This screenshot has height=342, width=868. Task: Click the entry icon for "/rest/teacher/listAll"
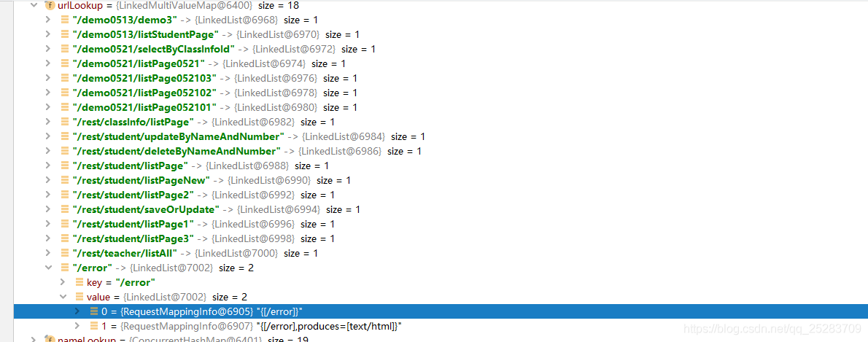(65, 254)
